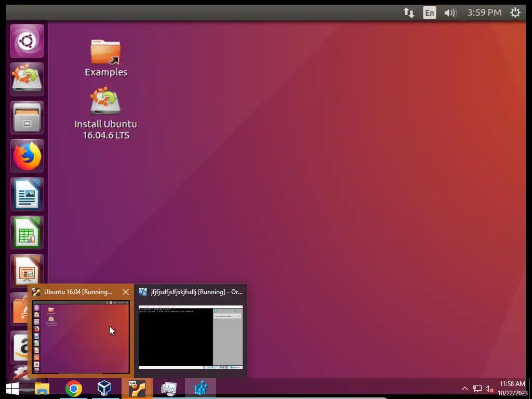The image size is (532, 399).
Task: Show the calendar from 3:59 PM clock
Action: coord(484,13)
